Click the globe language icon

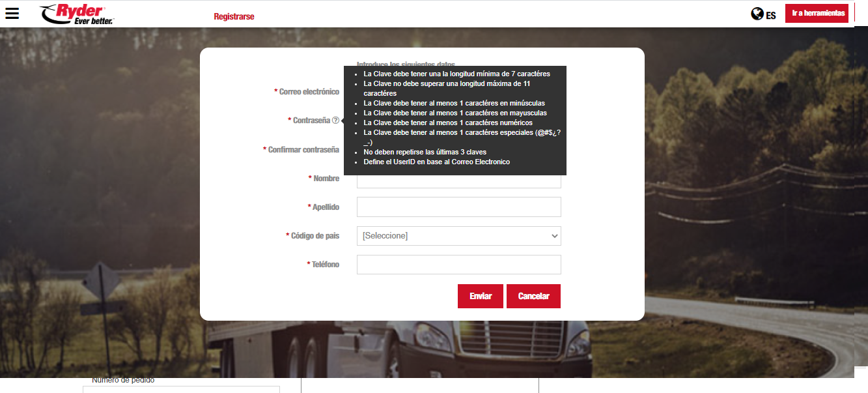[x=757, y=14]
